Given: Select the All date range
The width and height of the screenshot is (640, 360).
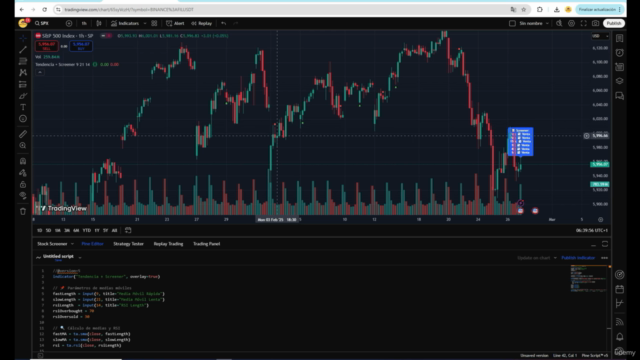Looking at the screenshot, I should 115,231.
